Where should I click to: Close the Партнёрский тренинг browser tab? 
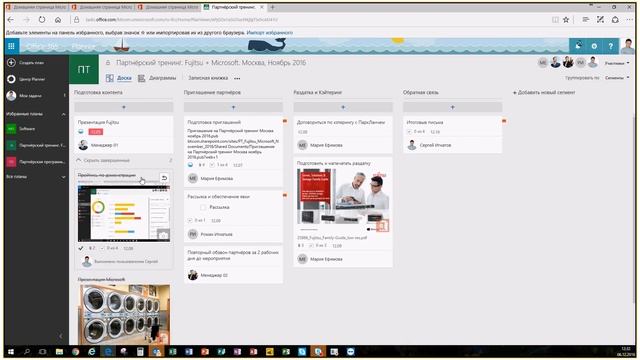[262, 7]
